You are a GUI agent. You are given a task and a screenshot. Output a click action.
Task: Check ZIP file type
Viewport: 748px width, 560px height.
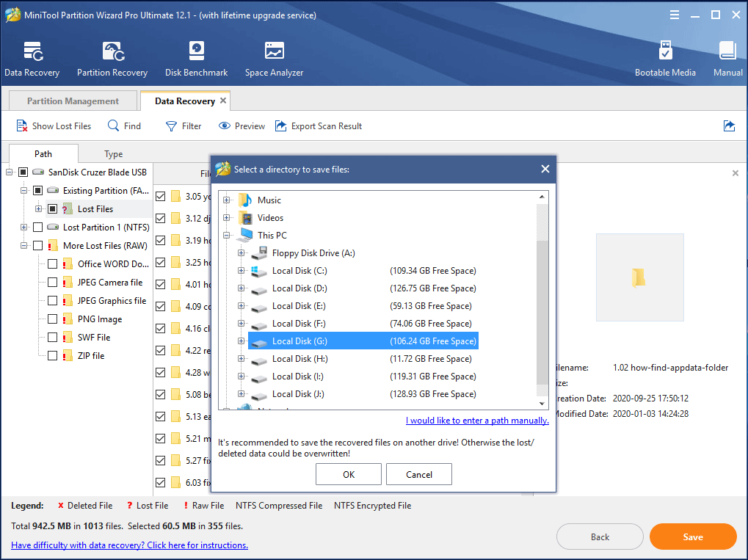pyautogui.click(x=52, y=356)
